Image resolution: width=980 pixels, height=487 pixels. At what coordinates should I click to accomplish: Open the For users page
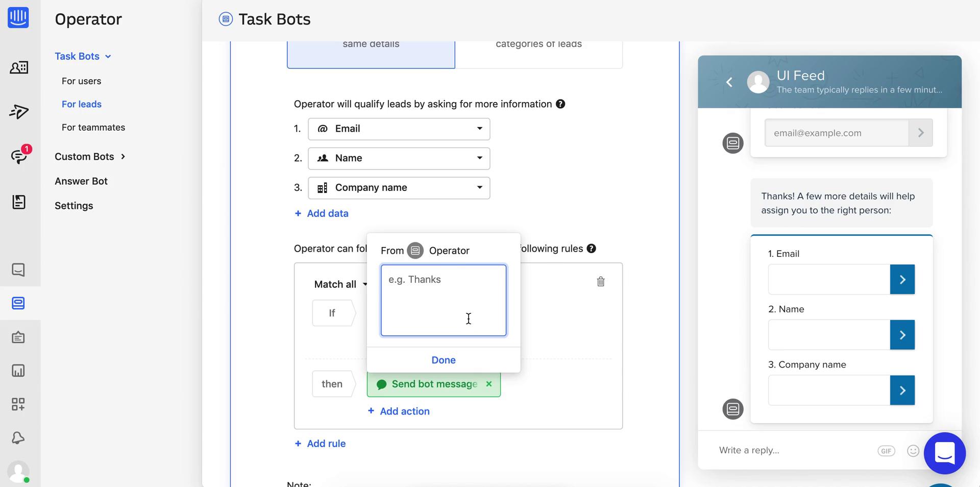pyautogui.click(x=81, y=81)
